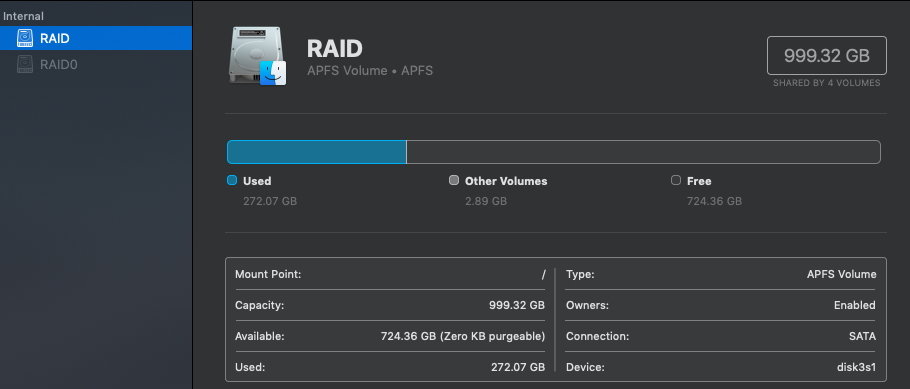Click the RAID disk icon in sidebar

coord(25,38)
